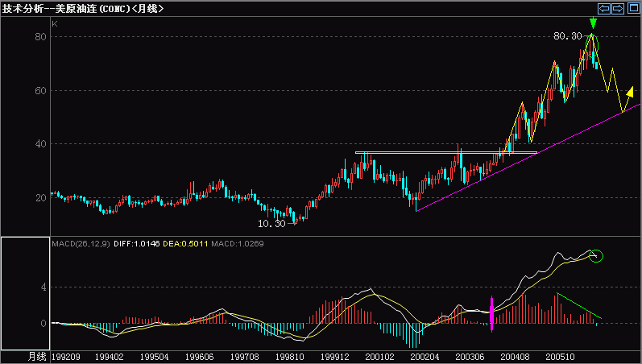Click the 200408 date on time axis

515,357
